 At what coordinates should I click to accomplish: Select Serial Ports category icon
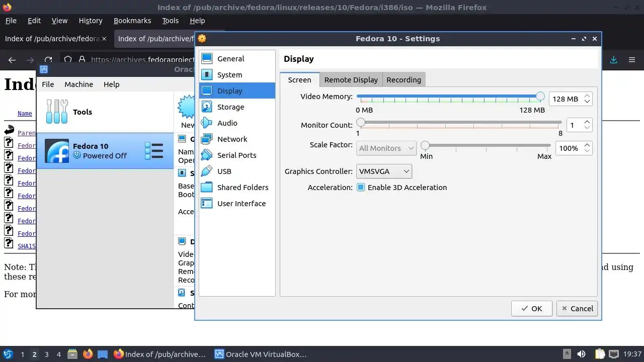207,155
